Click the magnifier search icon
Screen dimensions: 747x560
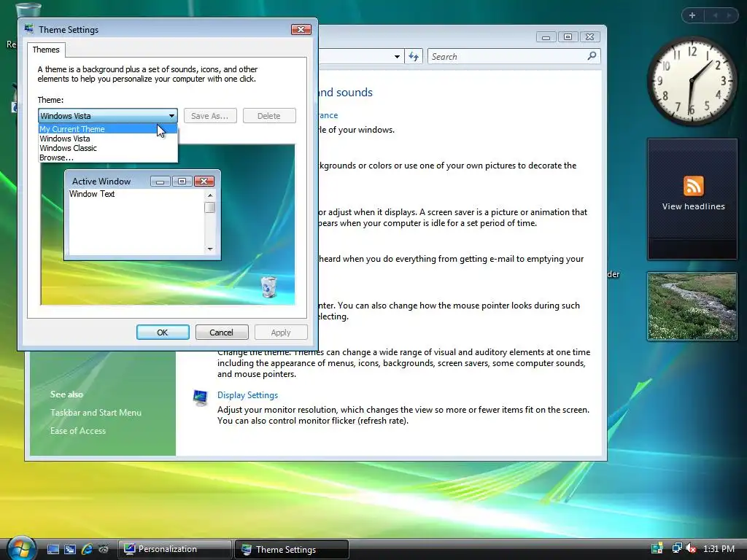pos(592,56)
